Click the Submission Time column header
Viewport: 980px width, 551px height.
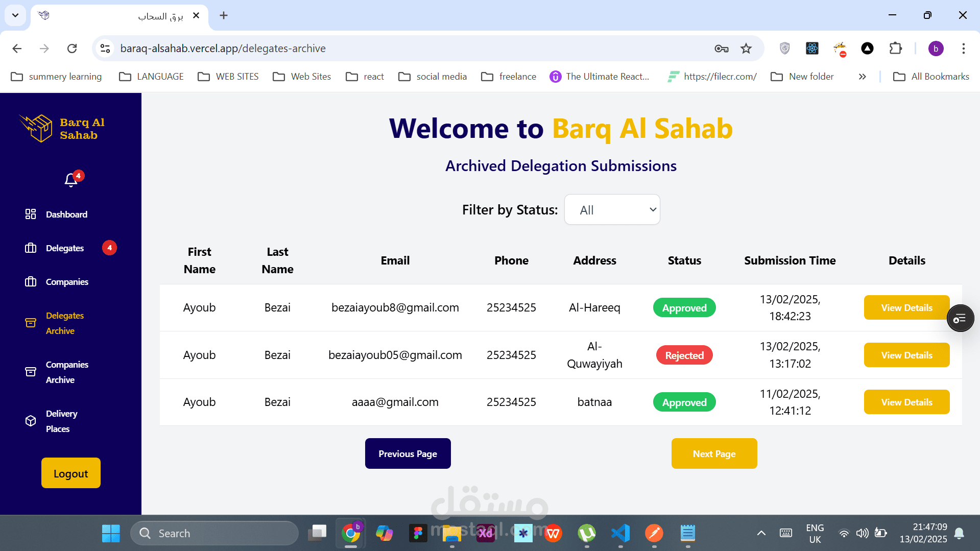coord(790,260)
